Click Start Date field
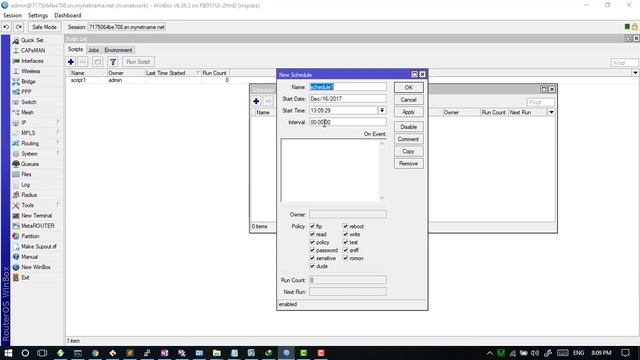Image resolution: width=640 pixels, height=360 pixels. pos(347,99)
